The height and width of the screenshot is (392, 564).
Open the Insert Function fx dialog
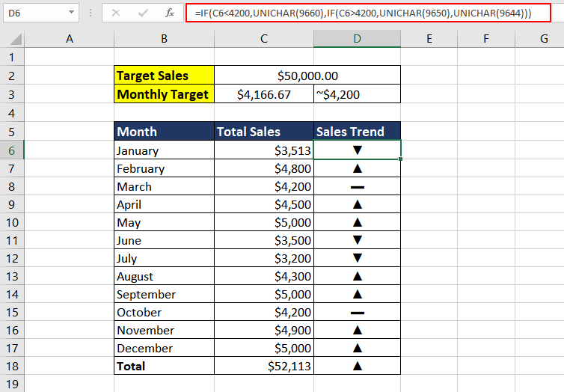(x=170, y=13)
